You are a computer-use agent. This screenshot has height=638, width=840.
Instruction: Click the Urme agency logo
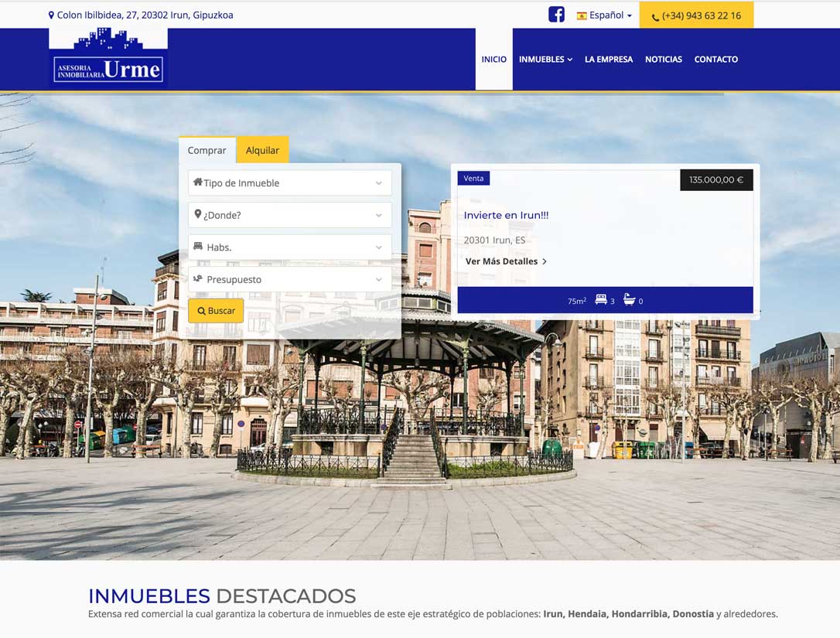coord(108,56)
